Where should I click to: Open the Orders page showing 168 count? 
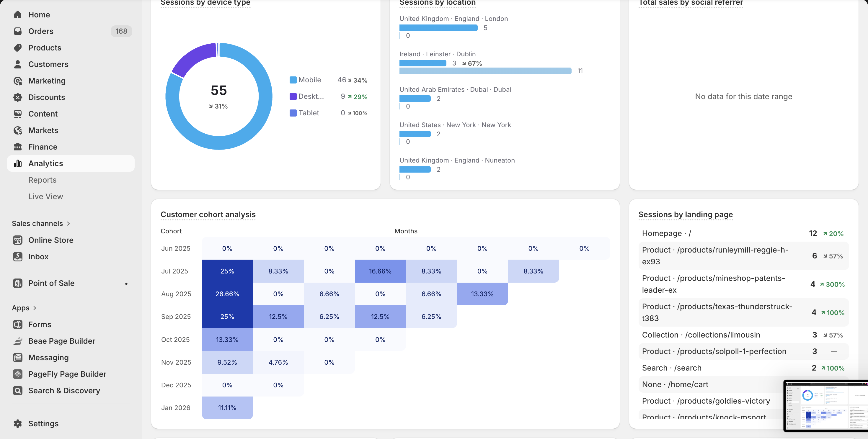(40, 31)
